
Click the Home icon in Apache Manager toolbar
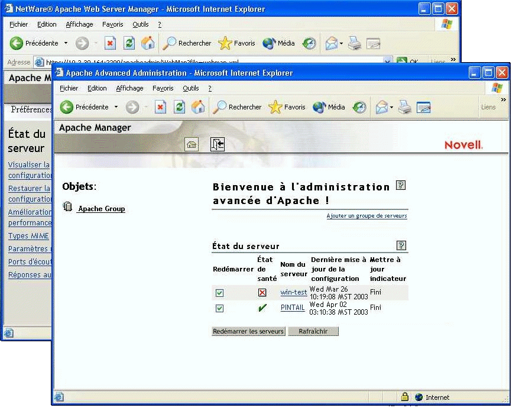(x=191, y=144)
